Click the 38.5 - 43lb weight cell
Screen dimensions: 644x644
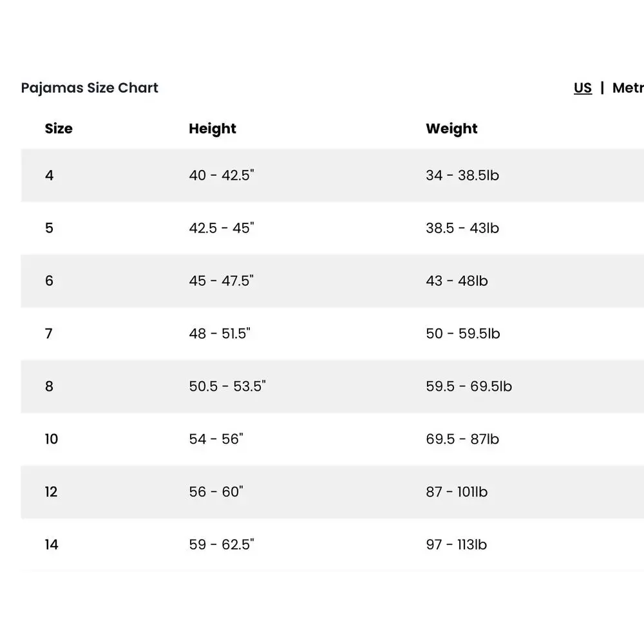click(462, 228)
